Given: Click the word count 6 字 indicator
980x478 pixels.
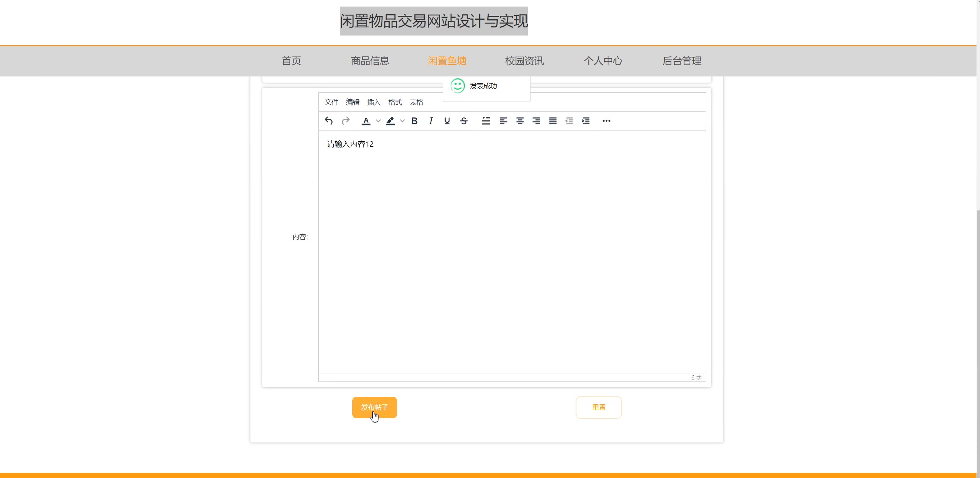Looking at the screenshot, I should point(696,378).
